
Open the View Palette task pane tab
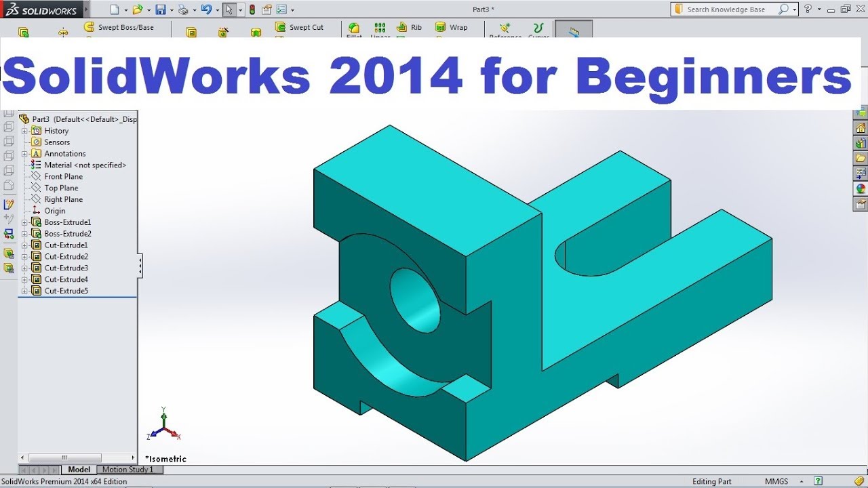[x=861, y=174]
